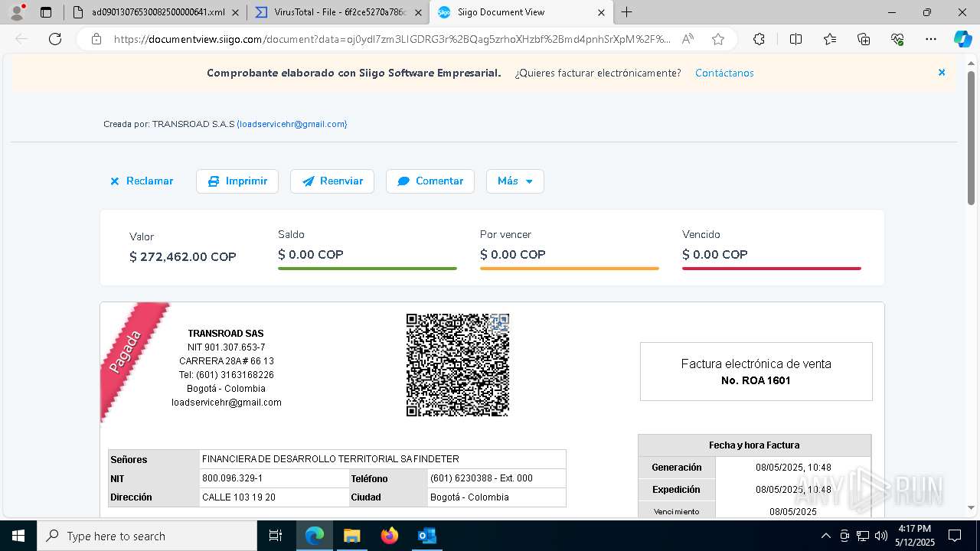
Task: View site information lock icon
Action: [96, 39]
